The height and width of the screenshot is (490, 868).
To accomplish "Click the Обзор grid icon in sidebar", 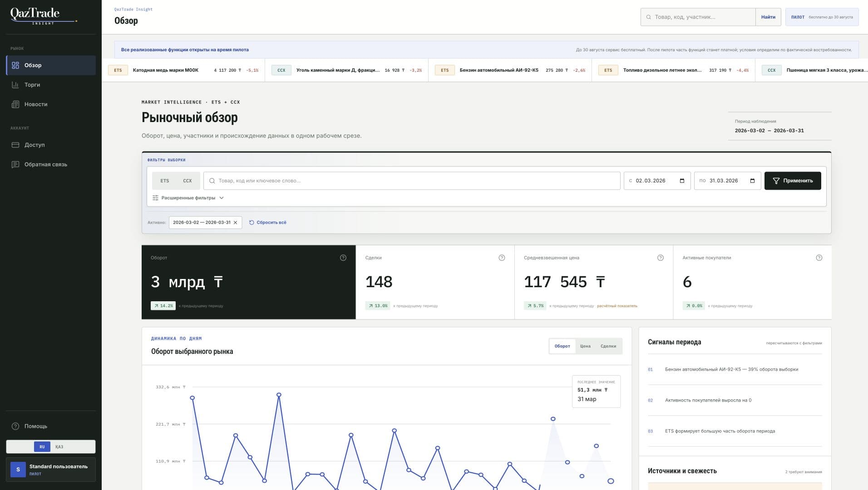I will [15, 65].
